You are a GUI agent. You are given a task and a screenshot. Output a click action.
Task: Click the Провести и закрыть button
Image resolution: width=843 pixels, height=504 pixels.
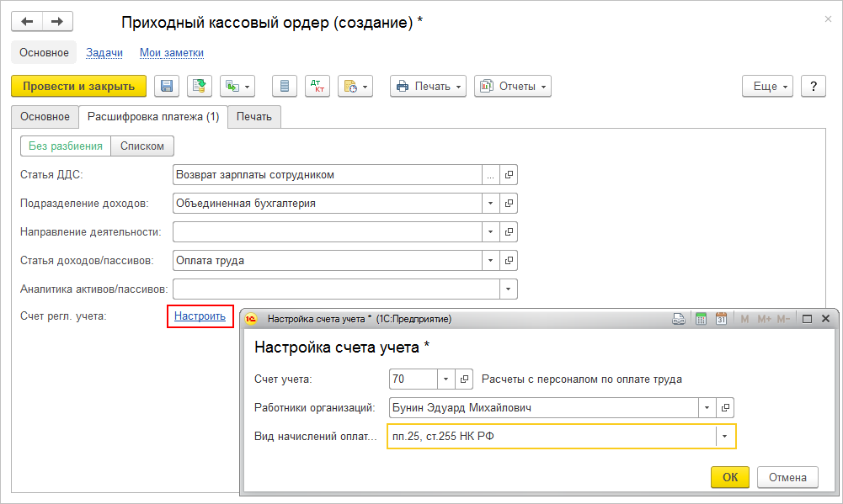coord(78,86)
